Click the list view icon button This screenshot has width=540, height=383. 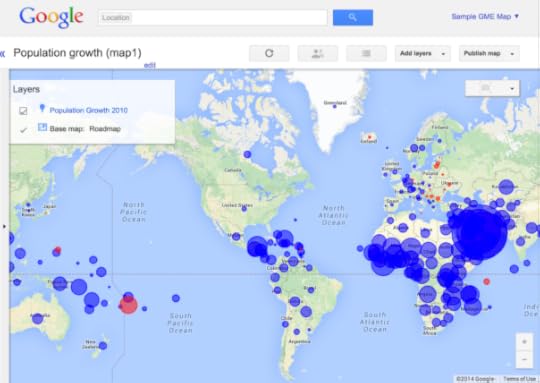click(366, 53)
